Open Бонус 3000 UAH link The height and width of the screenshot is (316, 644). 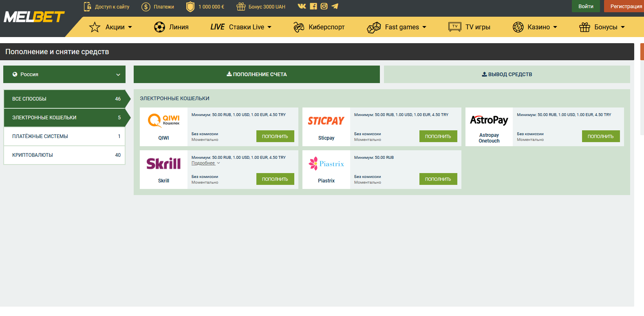pos(267,7)
